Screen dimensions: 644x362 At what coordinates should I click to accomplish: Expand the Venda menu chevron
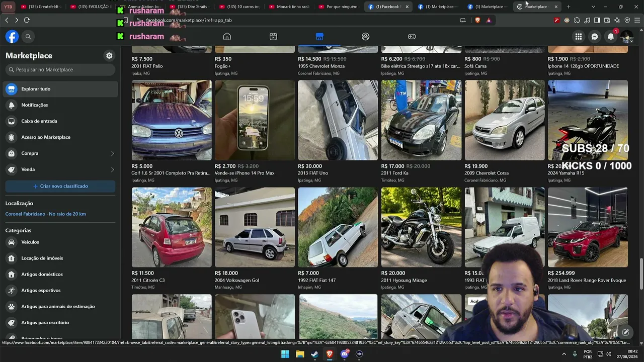(112, 169)
